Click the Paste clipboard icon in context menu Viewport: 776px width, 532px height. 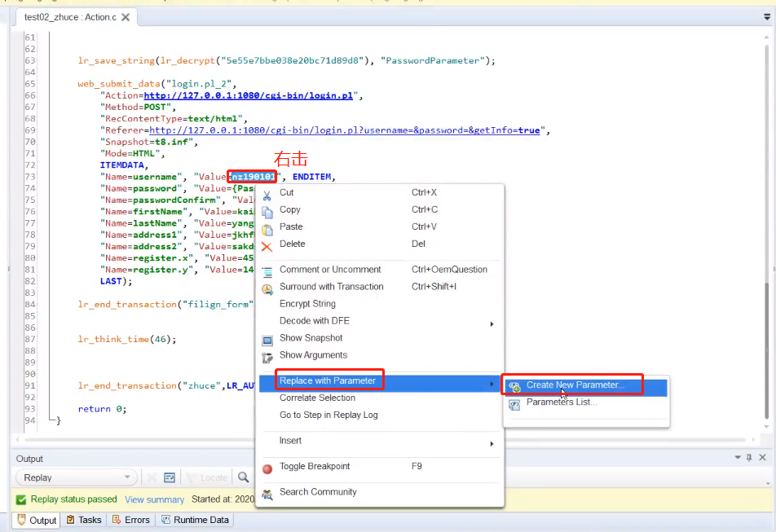click(267, 230)
